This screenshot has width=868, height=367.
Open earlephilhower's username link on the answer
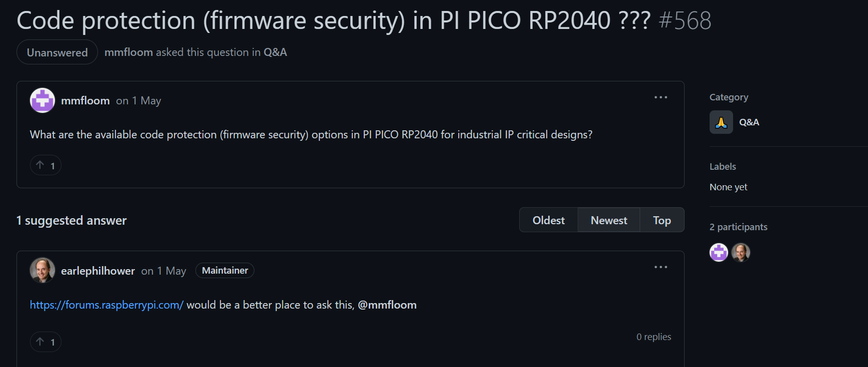98,271
